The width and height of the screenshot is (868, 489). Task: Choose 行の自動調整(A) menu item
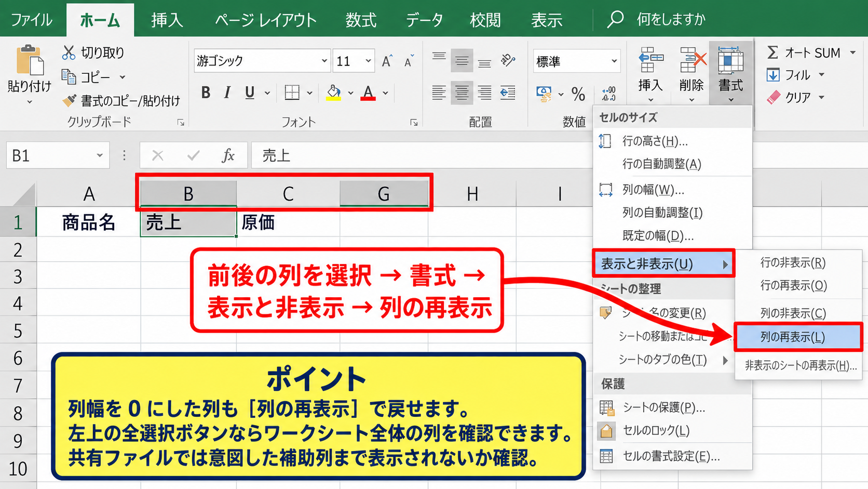672,164
